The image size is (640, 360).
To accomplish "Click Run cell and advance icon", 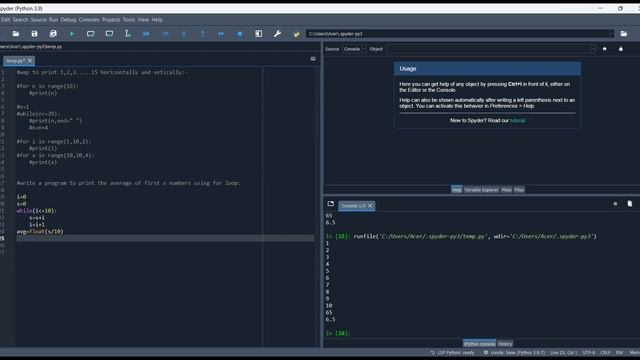I will [x=109, y=34].
